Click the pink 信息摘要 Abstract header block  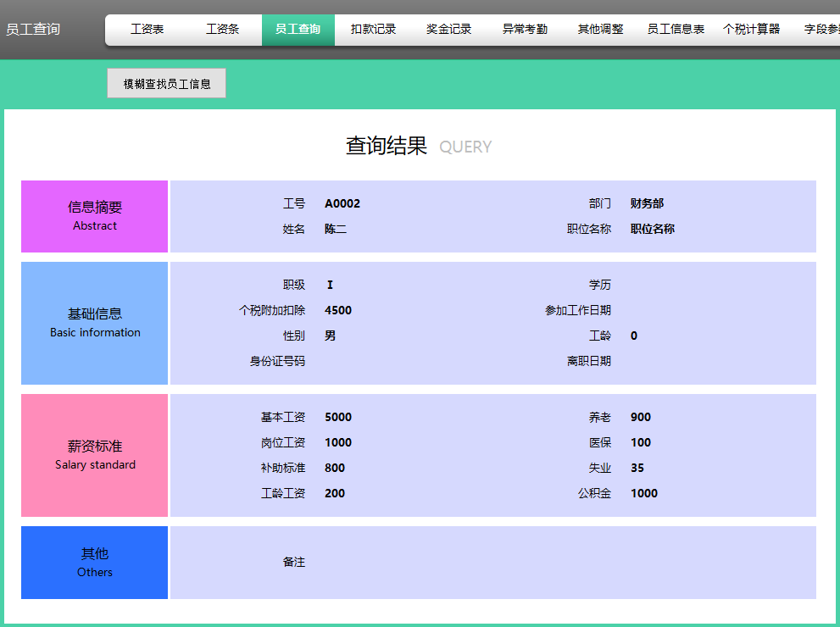pos(94,216)
